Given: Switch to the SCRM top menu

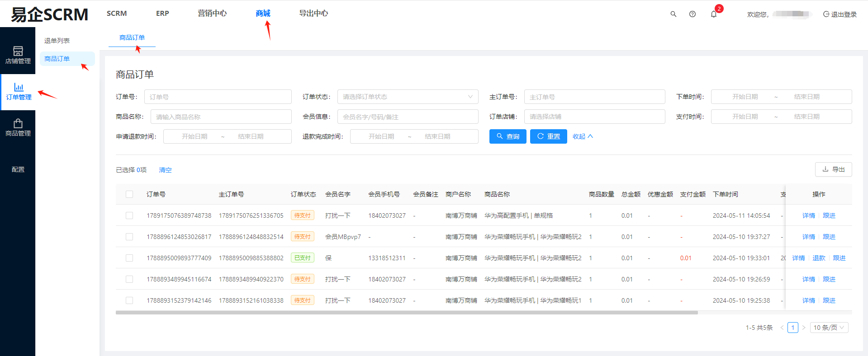Looking at the screenshot, I should (x=117, y=14).
